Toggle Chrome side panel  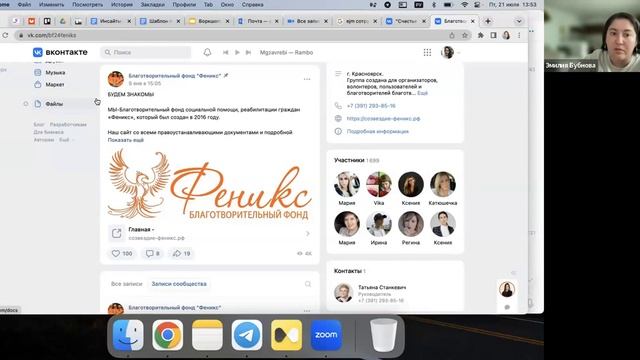(x=493, y=36)
